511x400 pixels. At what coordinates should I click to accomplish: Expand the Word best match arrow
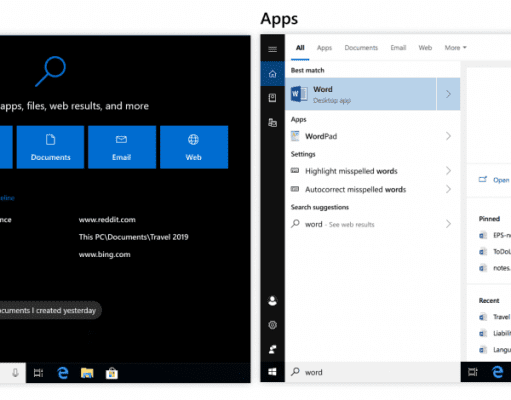[448, 94]
